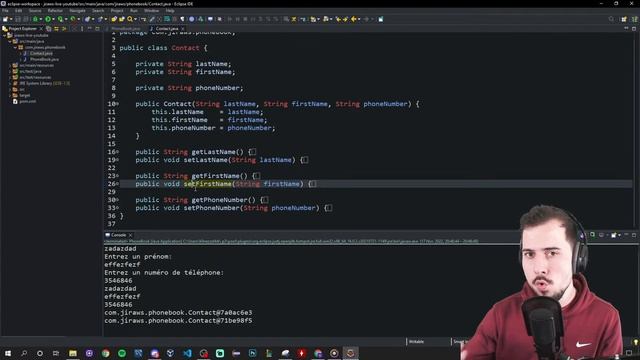The width and height of the screenshot is (640, 360).
Task: Expand folded getFirstName method at line 23
Action: click(x=118, y=176)
